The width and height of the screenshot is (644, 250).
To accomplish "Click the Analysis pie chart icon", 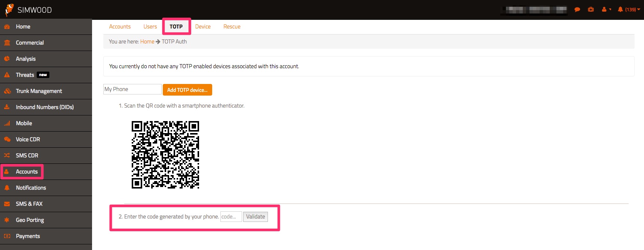I will coord(7,59).
